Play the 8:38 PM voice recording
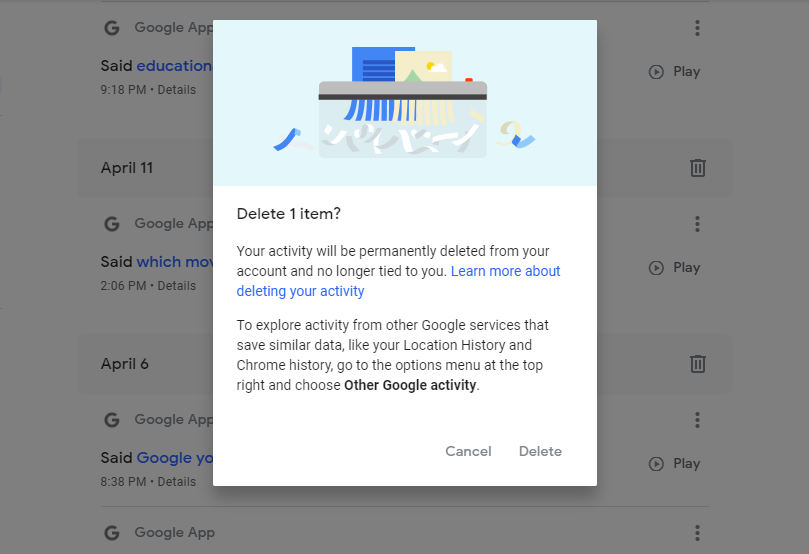809x554 pixels. [x=674, y=464]
